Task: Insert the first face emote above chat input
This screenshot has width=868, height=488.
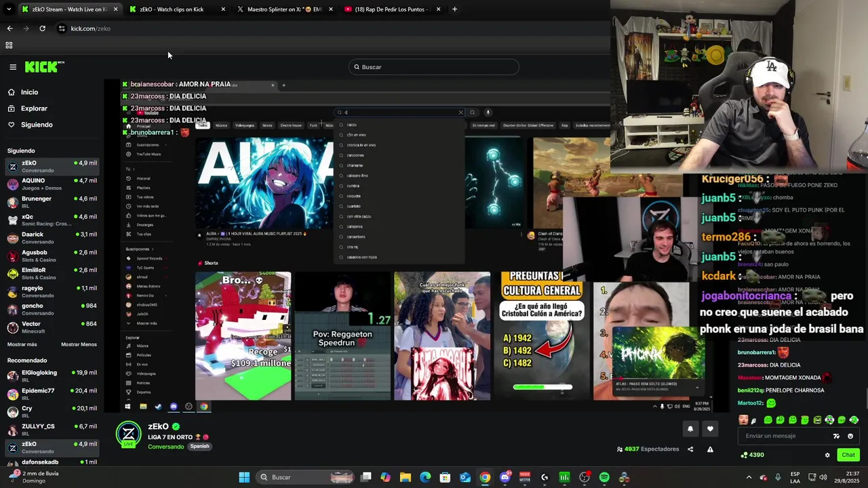Action: click(744, 420)
